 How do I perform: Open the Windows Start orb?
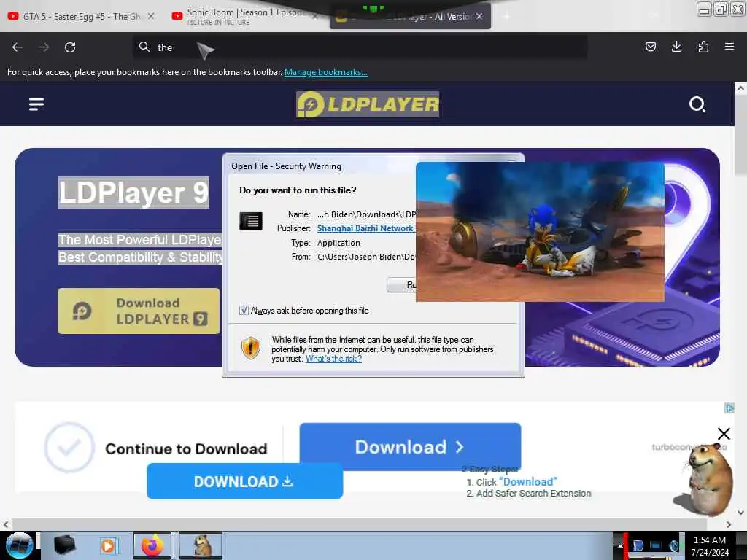coord(19,545)
